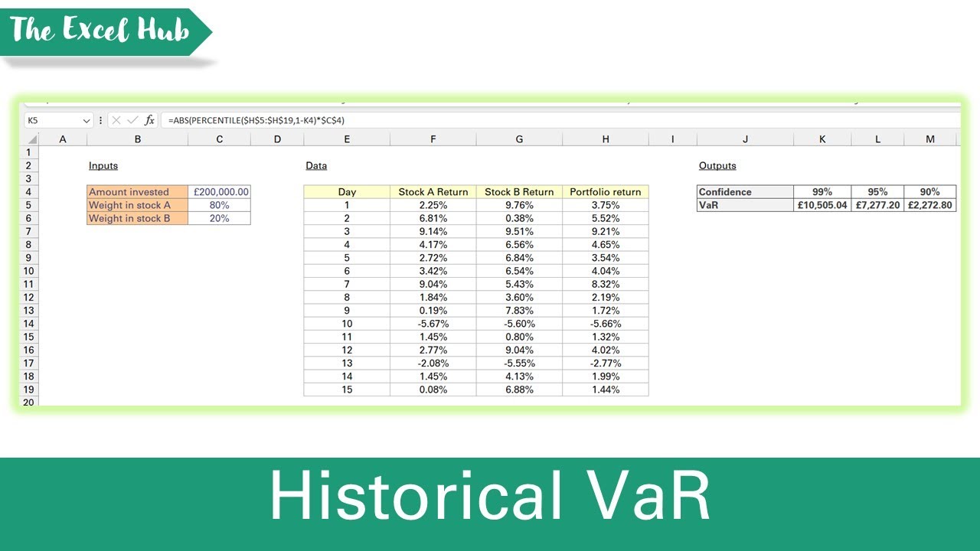Select VaR value £7,277.20
Image resolution: width=980 pixels, height=551 pixels.
(877, 205)
